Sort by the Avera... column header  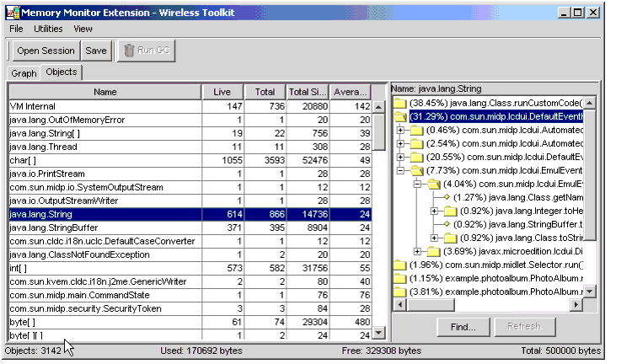pos(351,92)
